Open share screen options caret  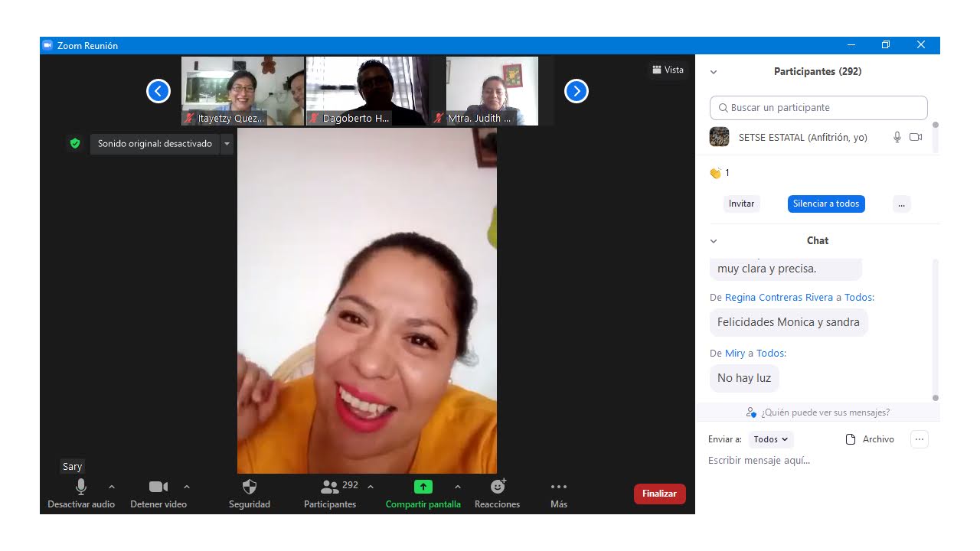[x=458, y=487]
